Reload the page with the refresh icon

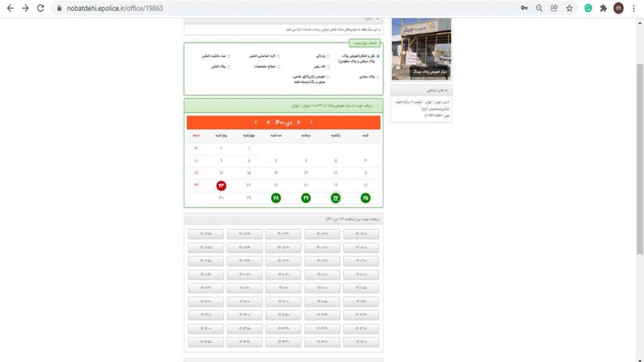click(41, 8)
